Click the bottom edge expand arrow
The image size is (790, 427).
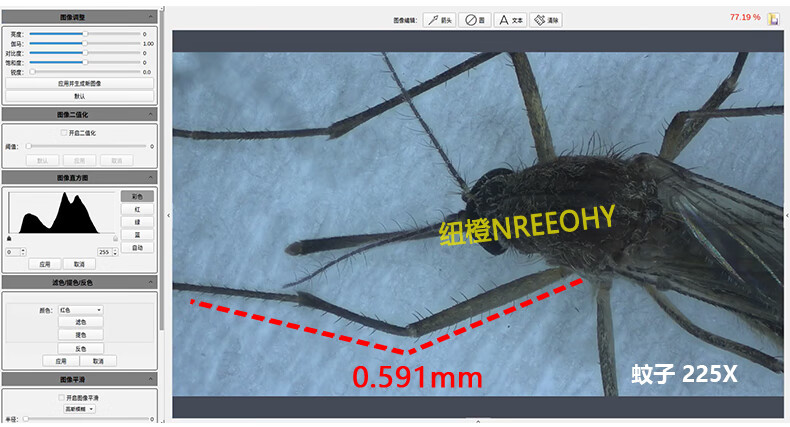tap(478, 421)
